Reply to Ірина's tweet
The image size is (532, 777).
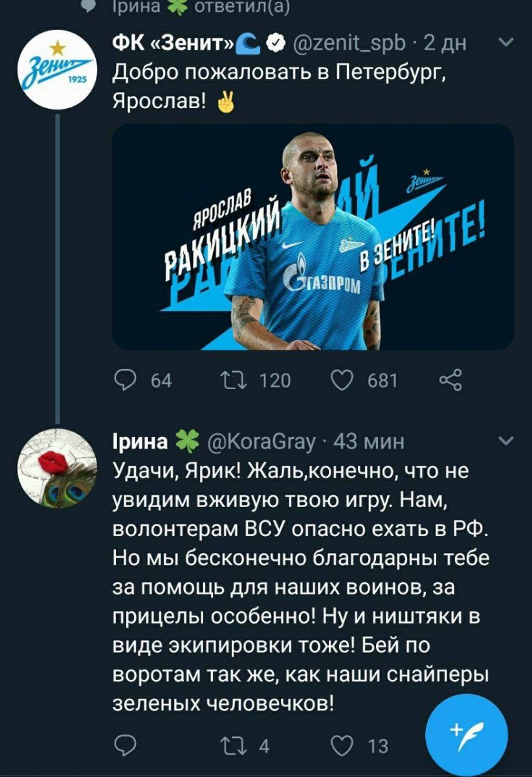124,747
